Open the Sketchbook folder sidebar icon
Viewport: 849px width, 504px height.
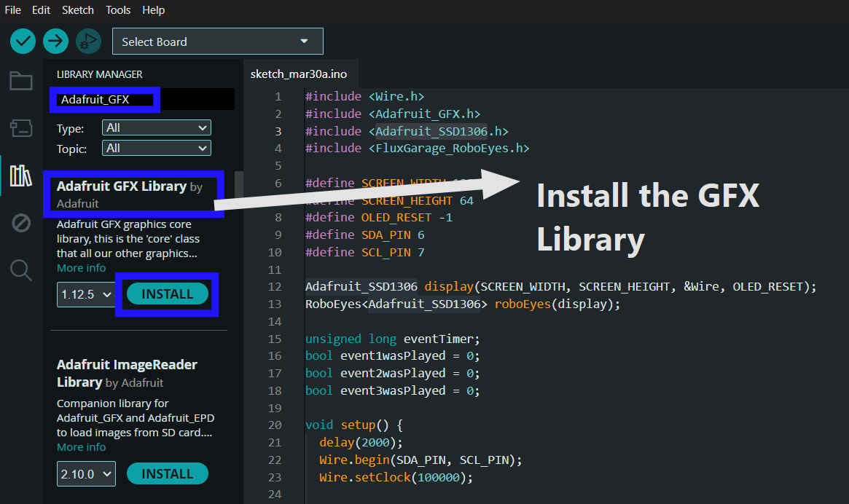tap(21, 81)
